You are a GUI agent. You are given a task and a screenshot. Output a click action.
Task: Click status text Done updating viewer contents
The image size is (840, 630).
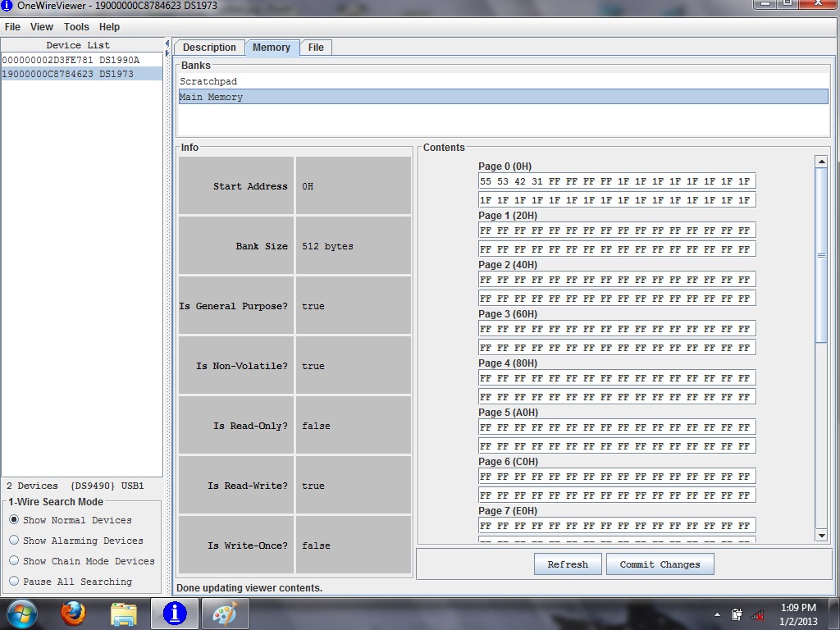249,587
